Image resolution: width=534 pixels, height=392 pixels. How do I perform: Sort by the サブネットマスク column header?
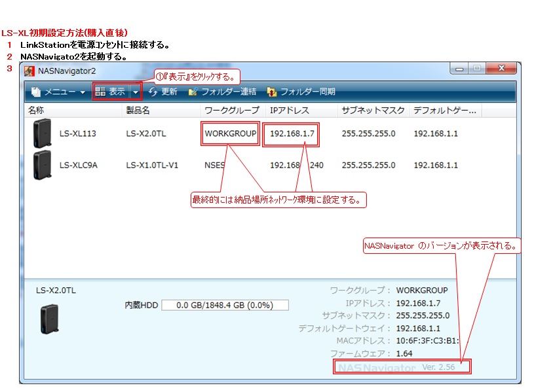point(373,110)
